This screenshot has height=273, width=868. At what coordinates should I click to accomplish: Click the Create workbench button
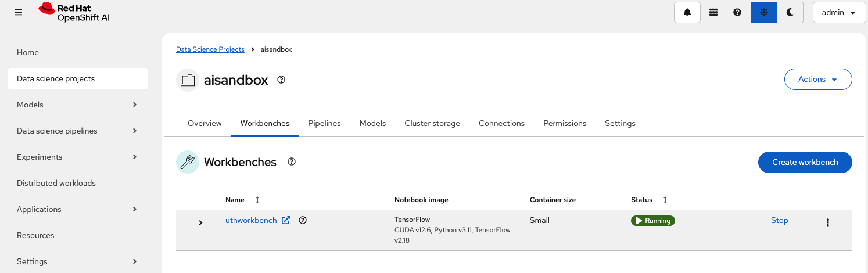click(805, 162)
